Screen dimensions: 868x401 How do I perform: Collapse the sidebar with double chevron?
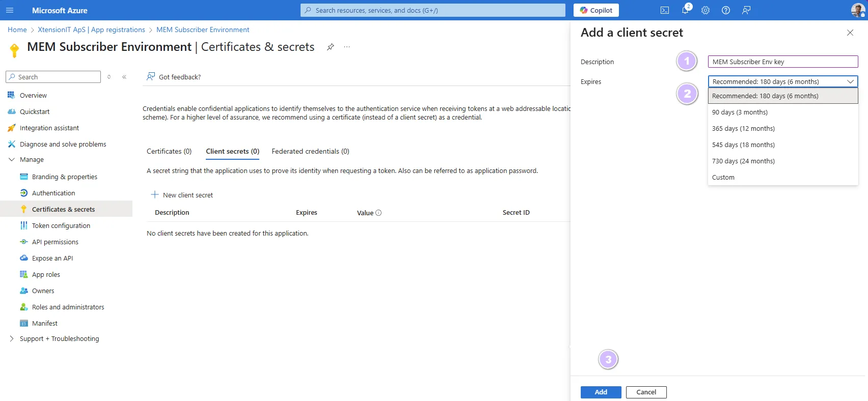pyautogui.click(x=124, y=77)
